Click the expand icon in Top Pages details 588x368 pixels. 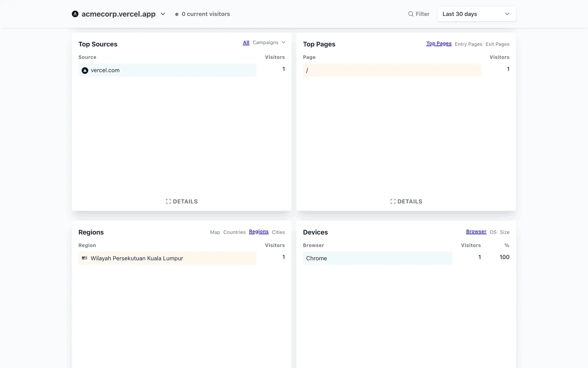pyautogui.click(x=393, y=201)
